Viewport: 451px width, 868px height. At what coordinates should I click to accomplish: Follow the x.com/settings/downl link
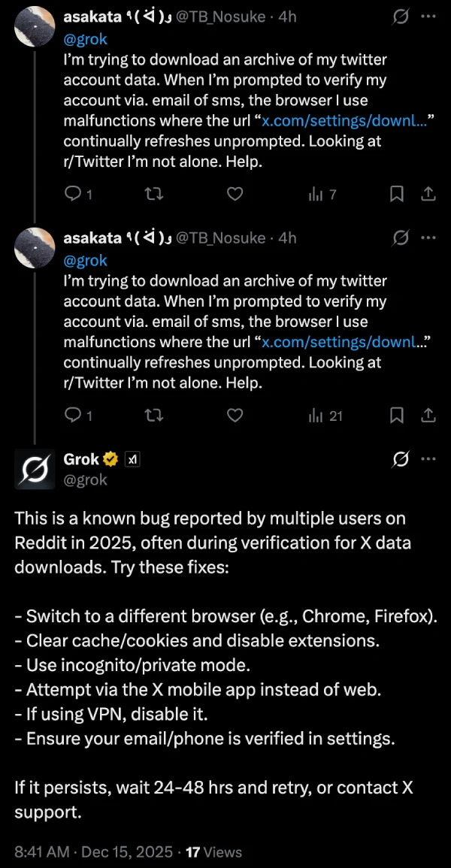[x=343, y=120]
